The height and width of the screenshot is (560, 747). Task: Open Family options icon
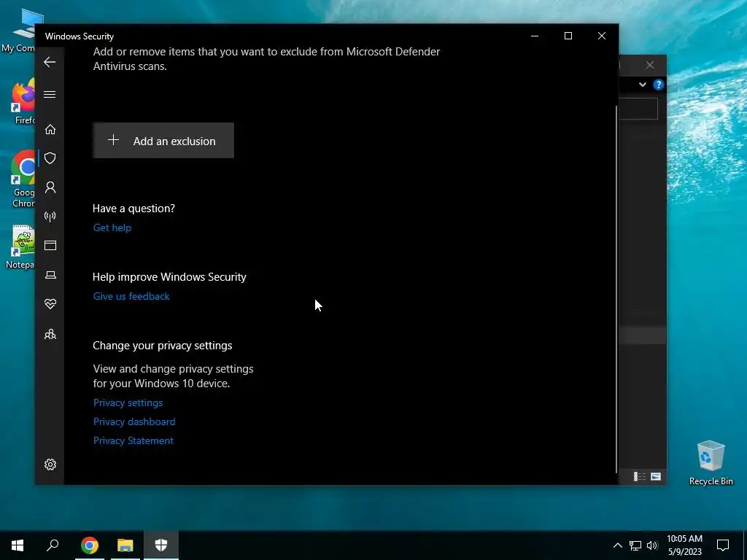tap(50, 334)
